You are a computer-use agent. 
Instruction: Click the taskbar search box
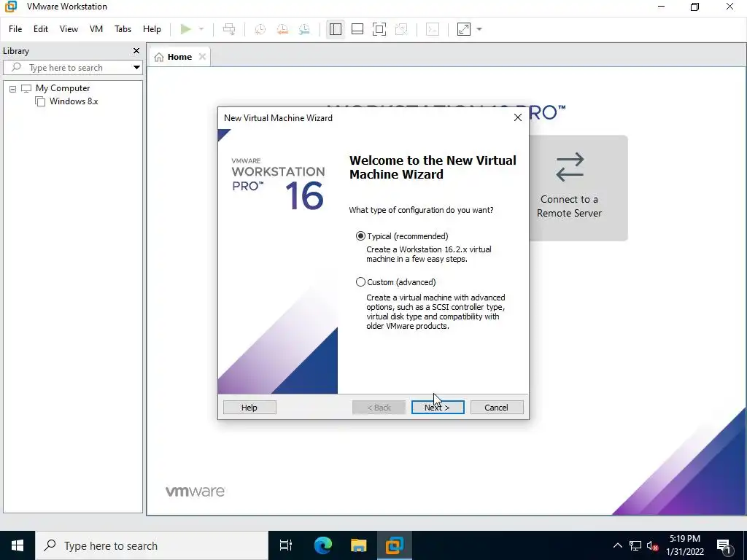coord(152,545)
